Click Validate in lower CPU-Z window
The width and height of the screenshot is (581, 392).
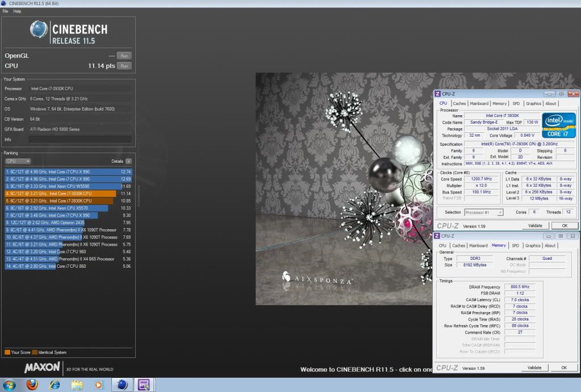coord(534,368)
